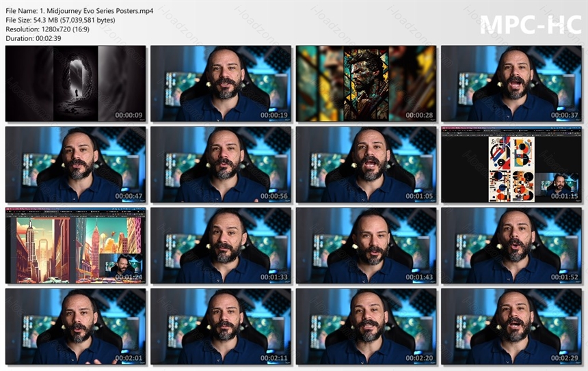Click the frame at 00:00:56
The image size is (588, 371).
(x=221, y=165)
